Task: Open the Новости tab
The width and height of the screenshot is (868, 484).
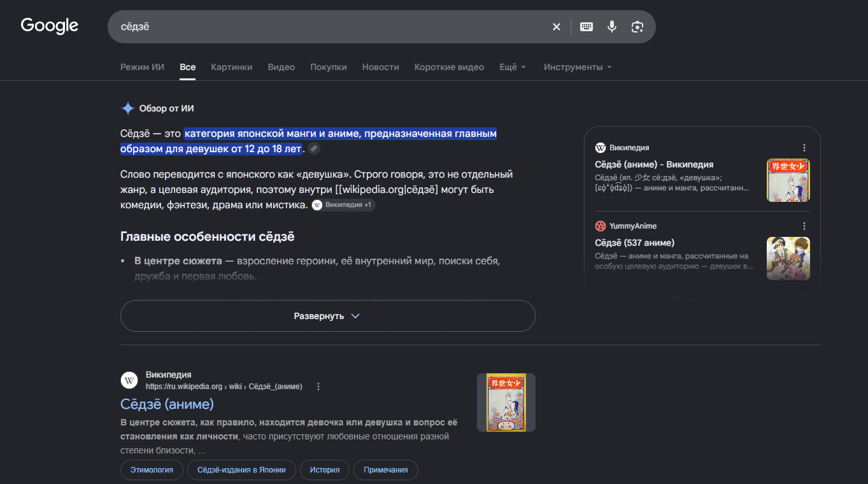Action: [x=381, y=67]
